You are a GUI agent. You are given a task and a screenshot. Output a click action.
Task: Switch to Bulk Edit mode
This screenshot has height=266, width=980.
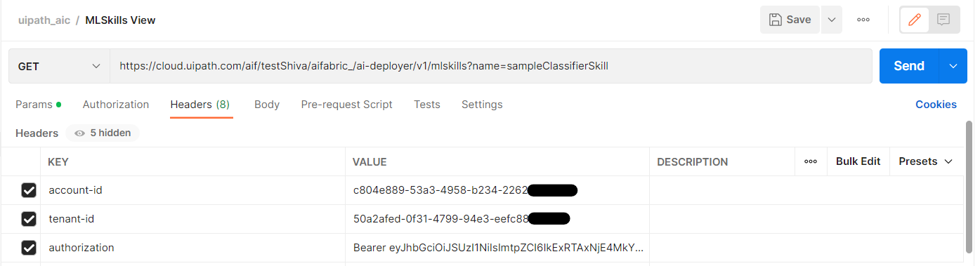pos(858,161)
